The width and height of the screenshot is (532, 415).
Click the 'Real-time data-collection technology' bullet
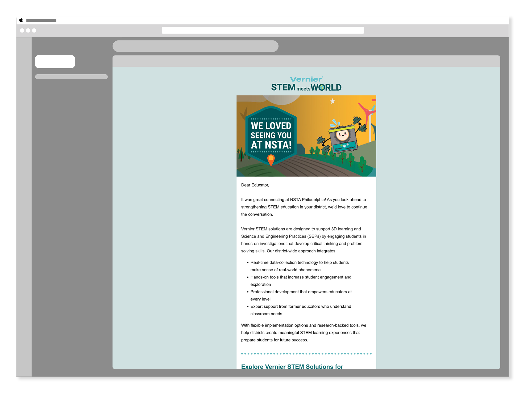point(300,266)
